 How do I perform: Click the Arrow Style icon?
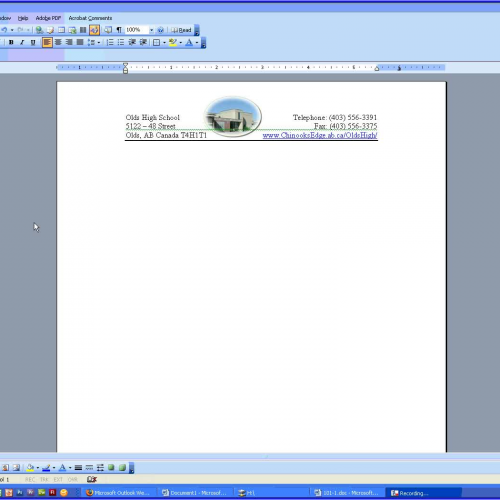point(100,468)
